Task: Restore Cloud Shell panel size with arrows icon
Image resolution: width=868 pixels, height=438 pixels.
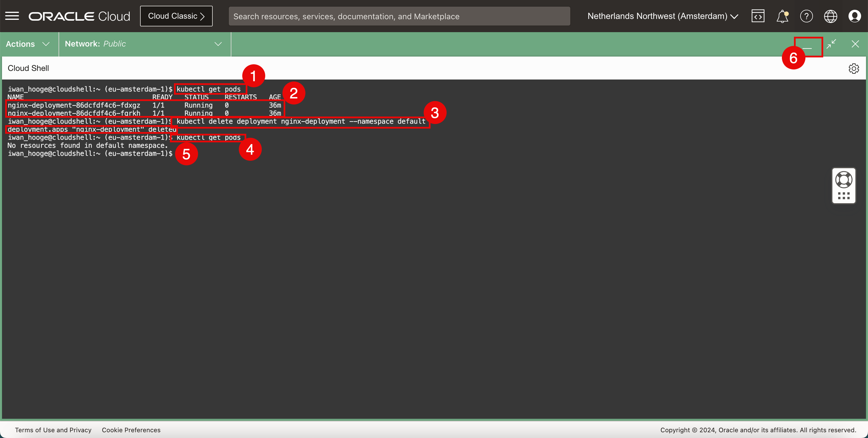Action: point(831,44)
